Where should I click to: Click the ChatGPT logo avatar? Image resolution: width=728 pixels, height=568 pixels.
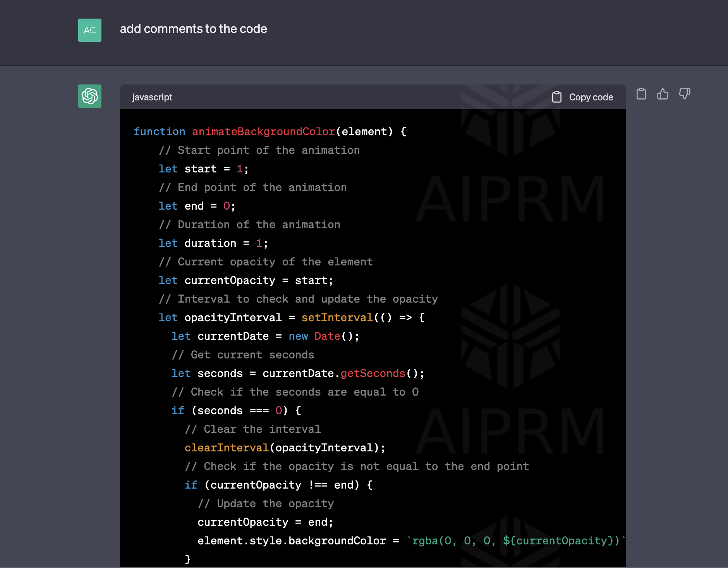coord(90,96)
